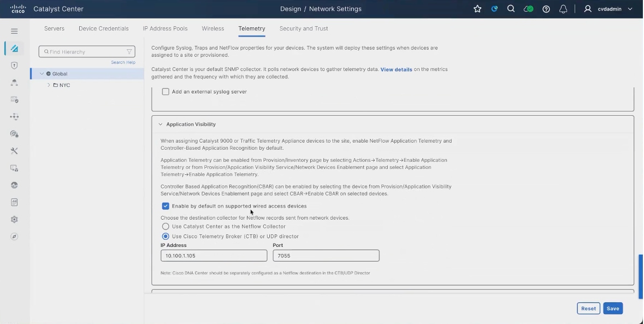The height and width of the screenshot is (324, 644).
Task: Open the Reports chart icon in sidebar
Action: coord(14,203)
